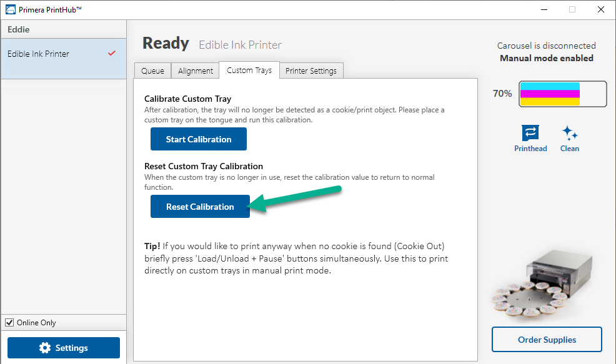The image size is (616, 364).
Task: Click the Clean sparkle icon
Action: tap(569, 133)
